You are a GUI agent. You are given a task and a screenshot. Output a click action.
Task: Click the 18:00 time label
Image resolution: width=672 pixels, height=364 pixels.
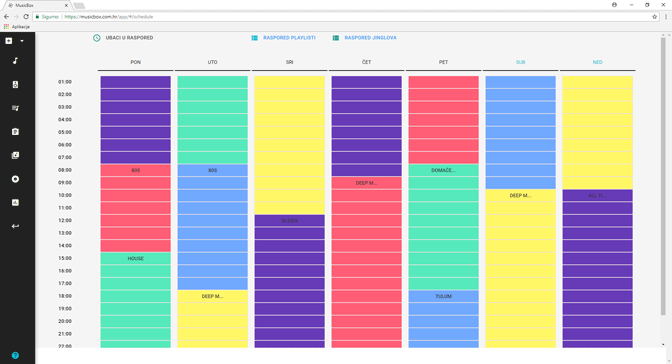[x=65, y=296]
